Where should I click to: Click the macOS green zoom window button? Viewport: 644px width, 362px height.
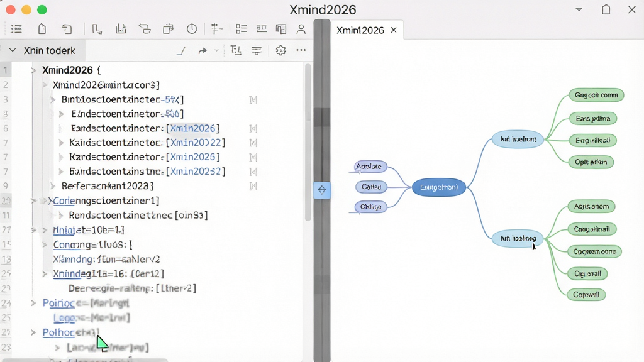(42, 9)
